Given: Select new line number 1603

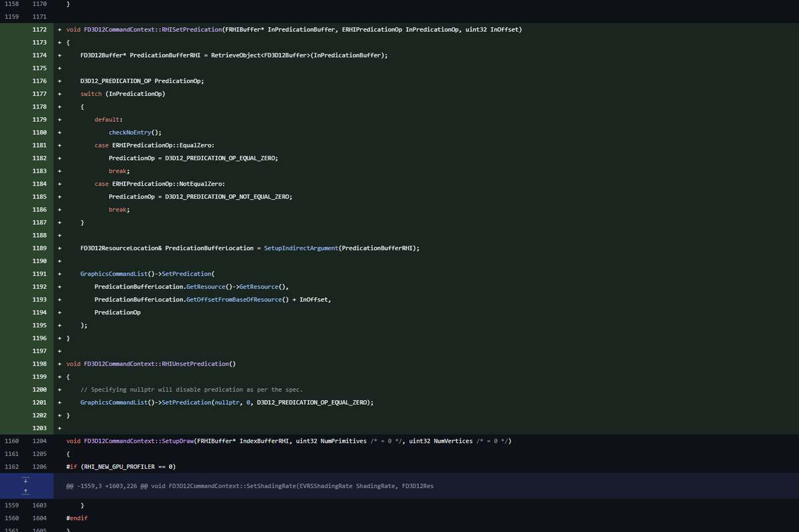Looking at the screenshot, I should (39, 505).
